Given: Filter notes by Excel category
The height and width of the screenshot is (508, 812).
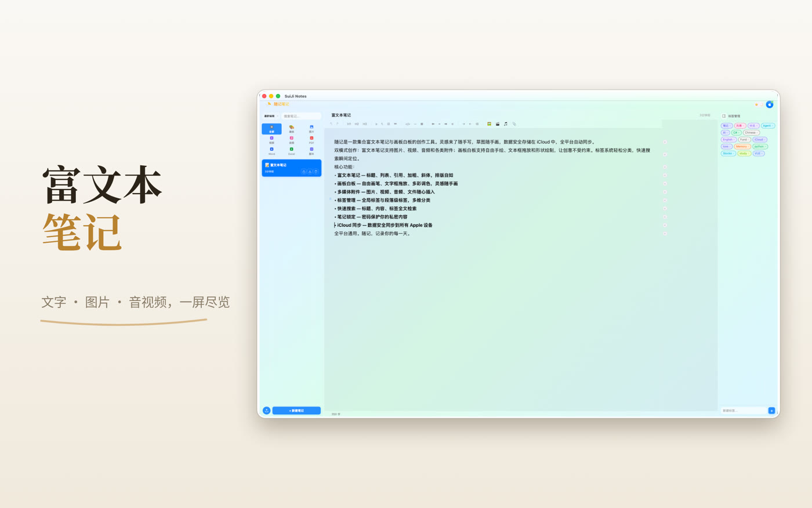Looking at the screenshot, I should [292, 151].
